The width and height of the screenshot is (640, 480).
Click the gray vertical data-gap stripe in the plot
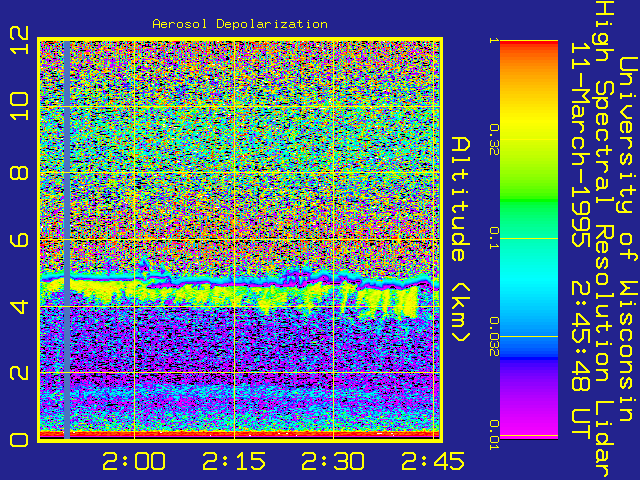67,239
